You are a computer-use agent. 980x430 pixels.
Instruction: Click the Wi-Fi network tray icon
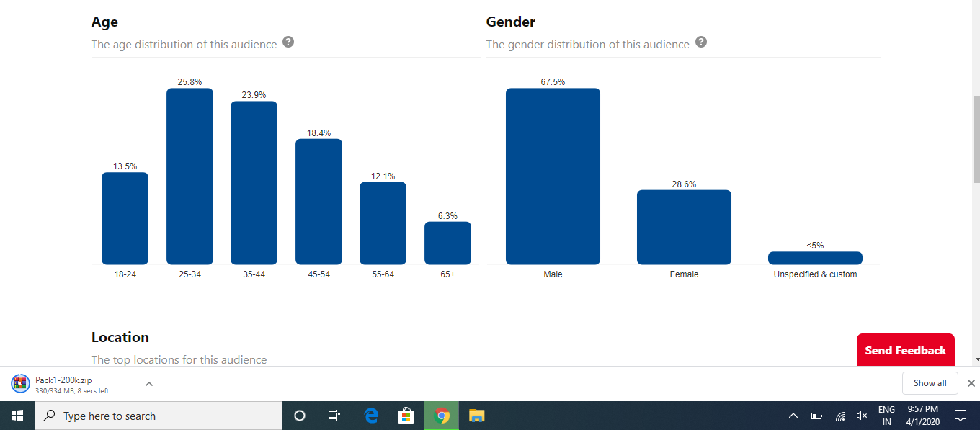839,416
